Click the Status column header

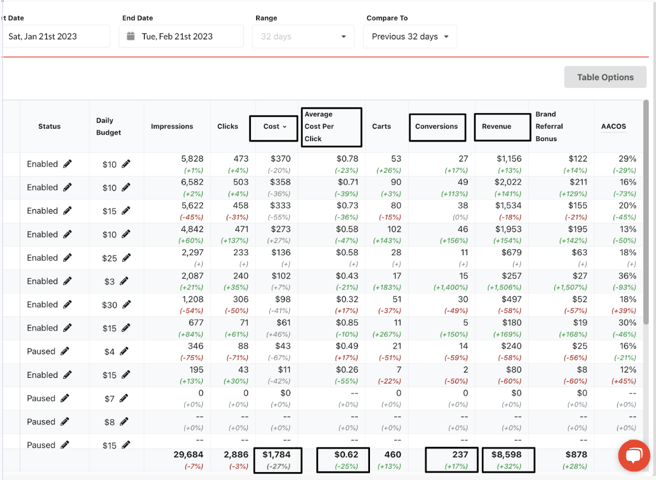(49, 126)
